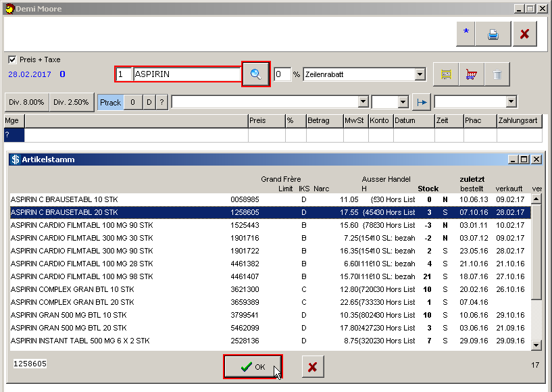Open the Zeilenrabatt dropdown
Screen dimensions: 552x392
(420, 74)
